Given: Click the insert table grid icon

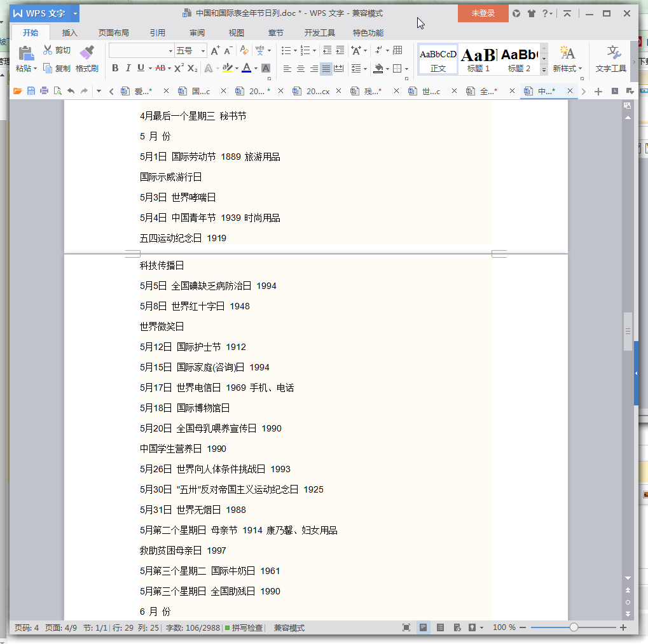Looking at the screenshot, I should [x=397, y=50].
